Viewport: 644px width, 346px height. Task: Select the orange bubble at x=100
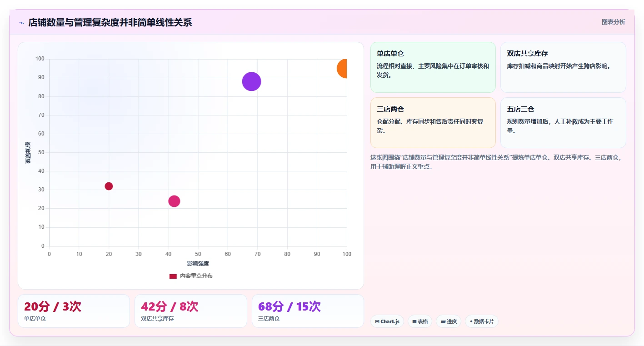click(x=343, y=68)
